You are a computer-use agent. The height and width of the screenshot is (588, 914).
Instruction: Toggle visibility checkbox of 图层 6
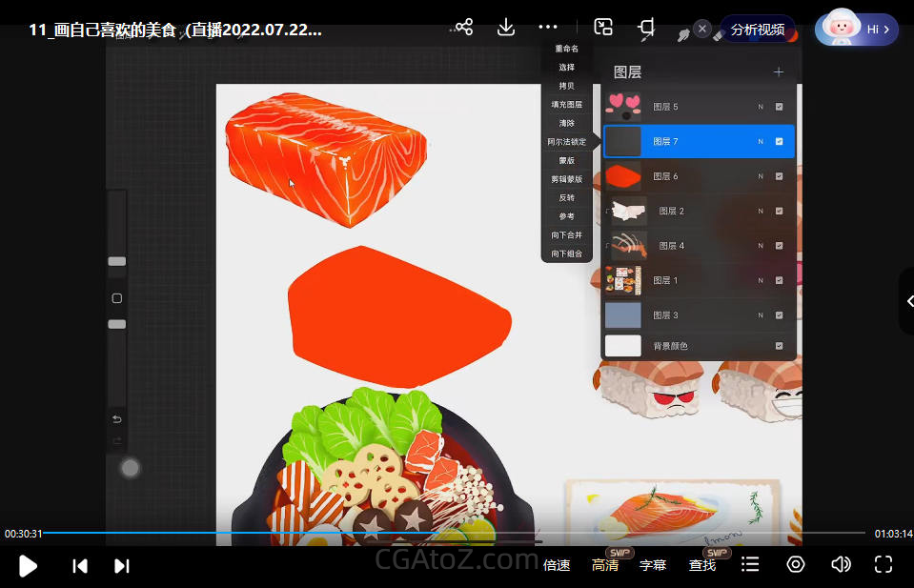click(779, 176)
